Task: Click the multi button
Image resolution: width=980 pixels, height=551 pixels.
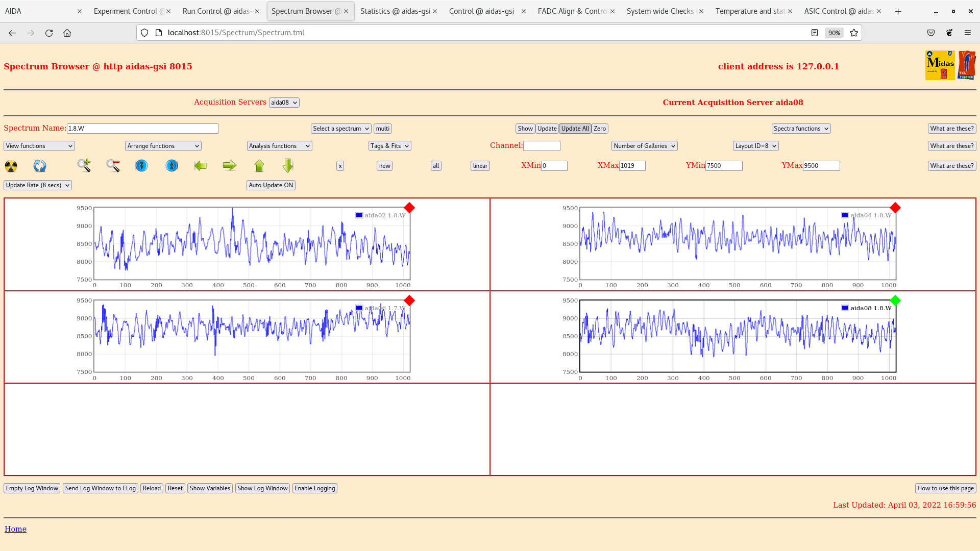Action: click(383, 129)
